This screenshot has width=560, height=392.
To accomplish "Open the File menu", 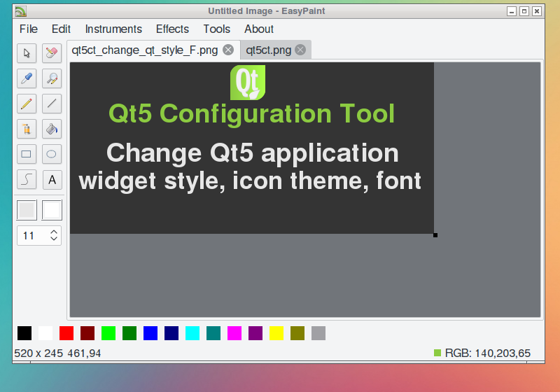I will click(29, 29).
